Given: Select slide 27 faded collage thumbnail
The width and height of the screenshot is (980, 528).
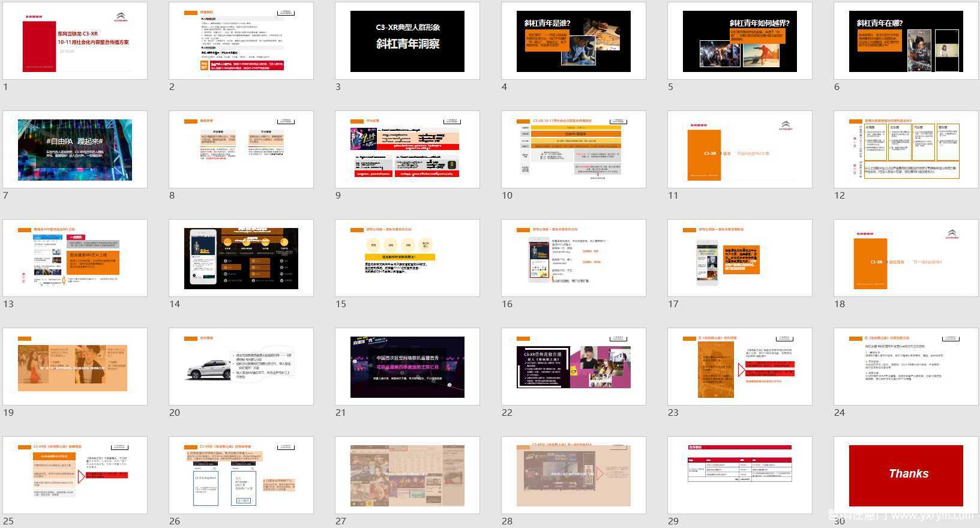Looking at the screenshot, I should (x=407, y=475).
